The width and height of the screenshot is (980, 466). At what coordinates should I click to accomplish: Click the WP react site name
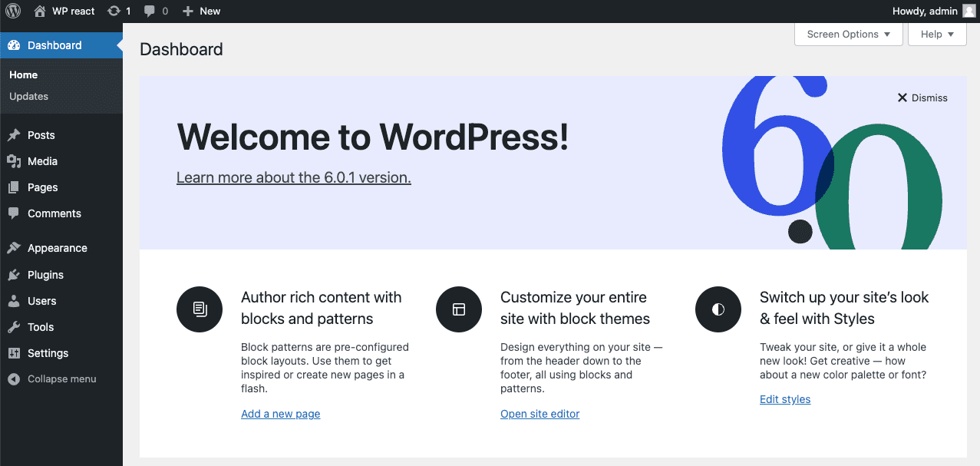coord(74,11)
